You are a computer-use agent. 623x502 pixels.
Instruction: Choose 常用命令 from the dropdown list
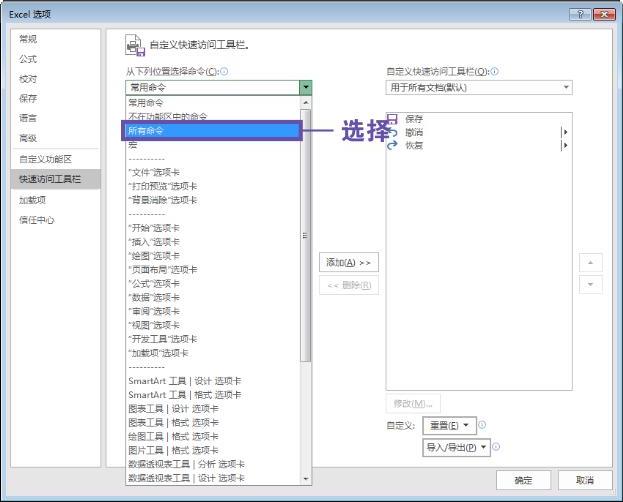pos(213,103)
